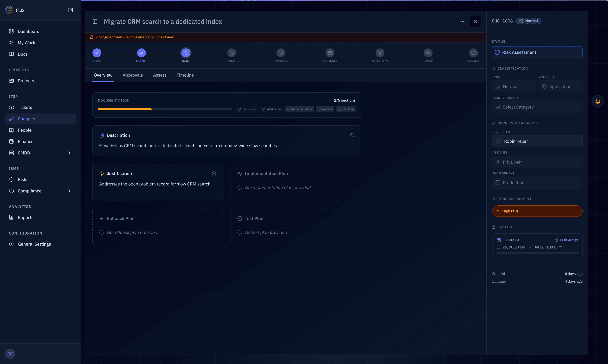608x364 pixels.
Task: Go to My Work
Action: coord(40,43)
